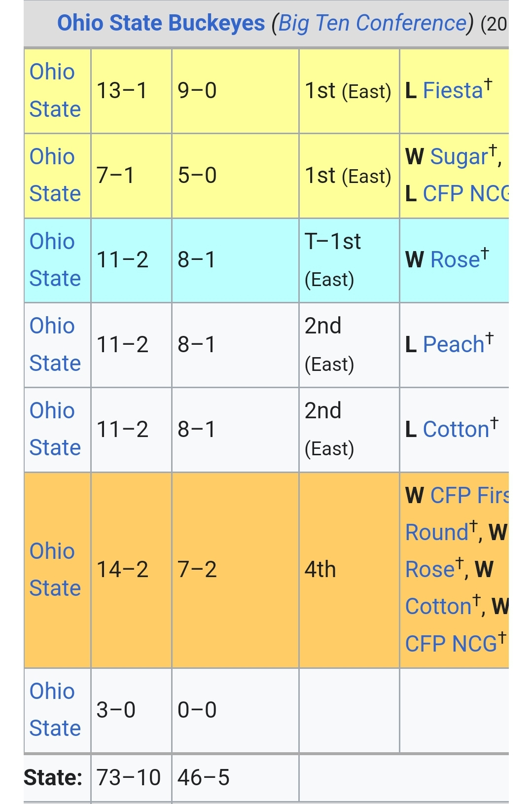Image resolution: width=532 pixels, height=804 pixels.
Task: Click Ohio State link in 13–1 row
Action: [x=55, y=90]
